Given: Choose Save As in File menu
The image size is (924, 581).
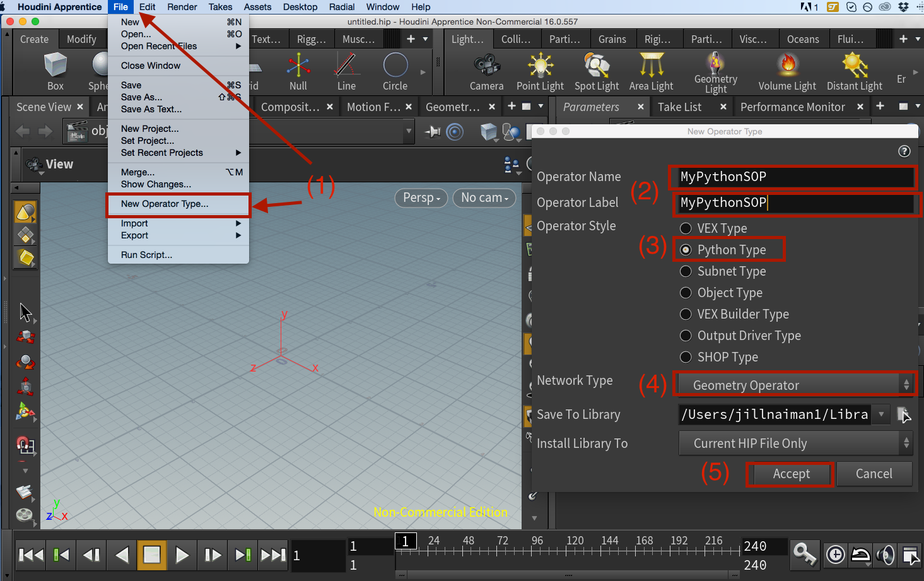Looking at the screenshot, I should [x=178, y=97].
